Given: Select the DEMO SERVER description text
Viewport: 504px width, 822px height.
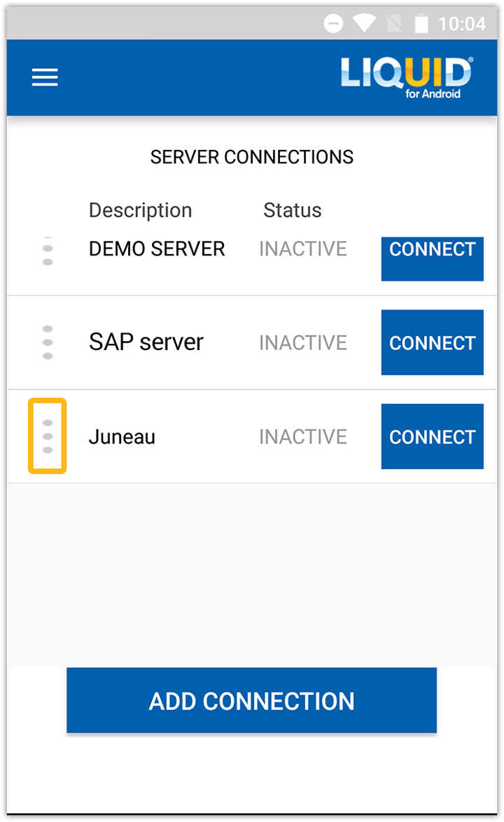Looking at the screenshot, I should pos(157,249).
